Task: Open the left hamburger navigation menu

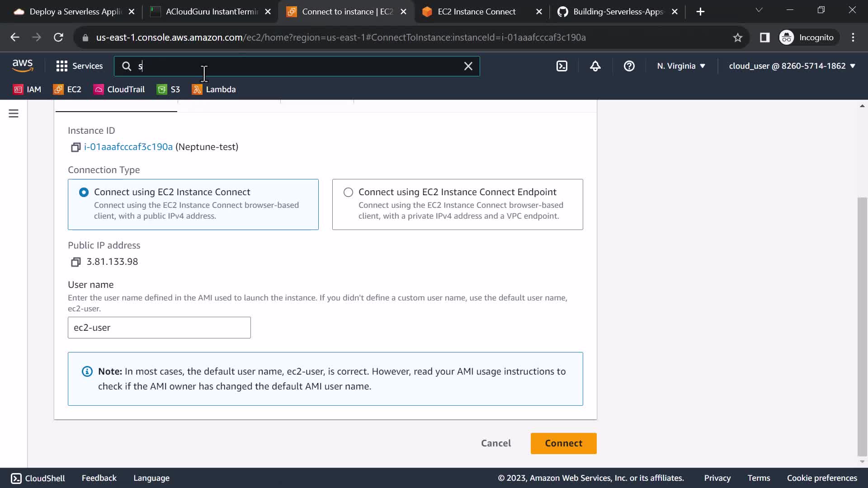Action: pos(14,113)
